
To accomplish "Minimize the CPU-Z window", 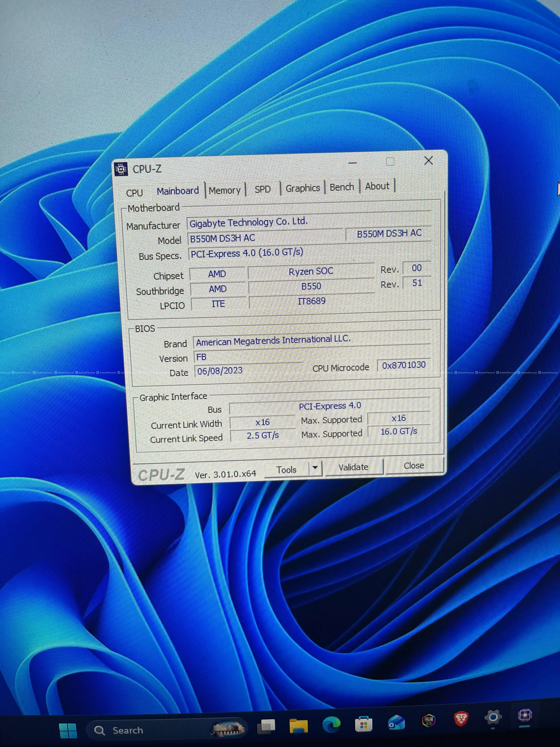I will pos(352,163).
